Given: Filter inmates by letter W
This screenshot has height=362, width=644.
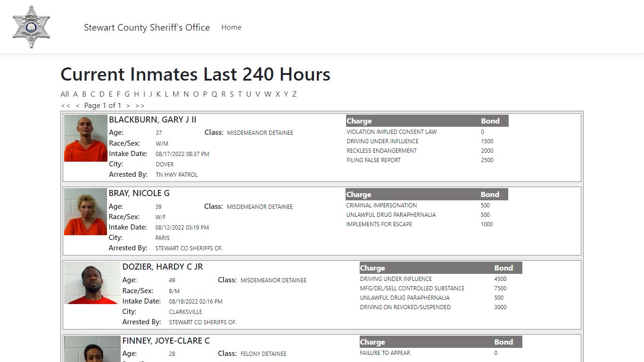Looking at the screenshot, I should (x=268, y=94).
